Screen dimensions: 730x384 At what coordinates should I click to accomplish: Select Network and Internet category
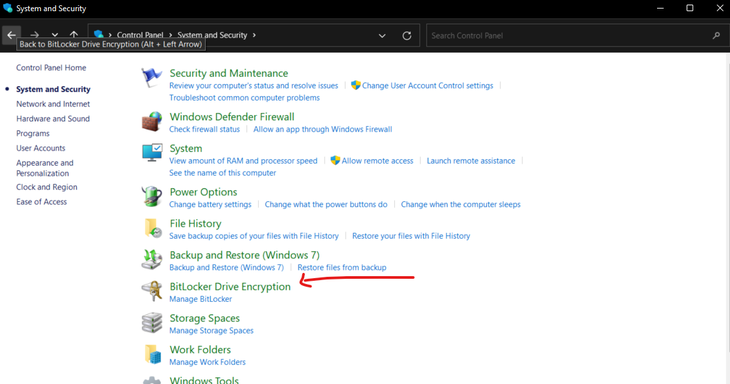click(x=53, y=104)
